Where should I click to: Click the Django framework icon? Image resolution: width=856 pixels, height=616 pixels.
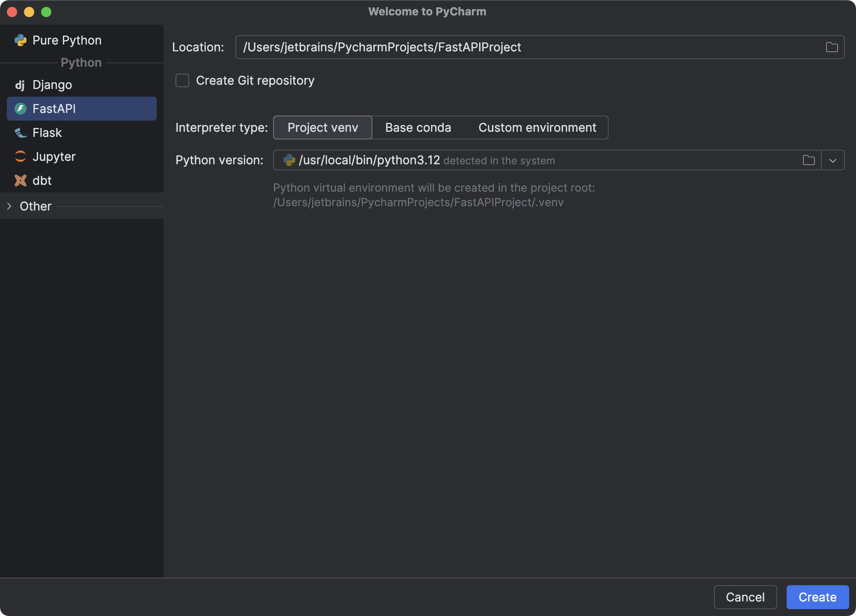pos(21,85)
